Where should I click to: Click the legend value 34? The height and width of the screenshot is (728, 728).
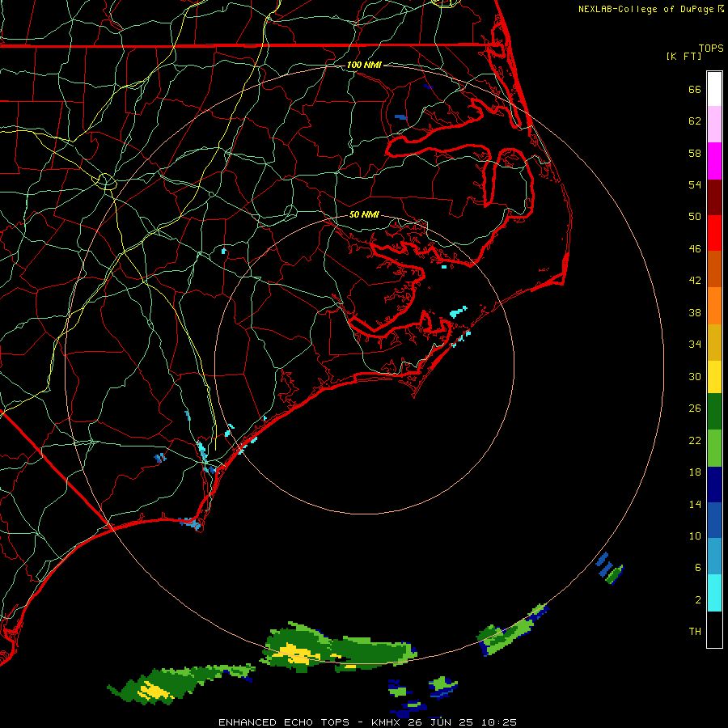click(x=695, y=344)
